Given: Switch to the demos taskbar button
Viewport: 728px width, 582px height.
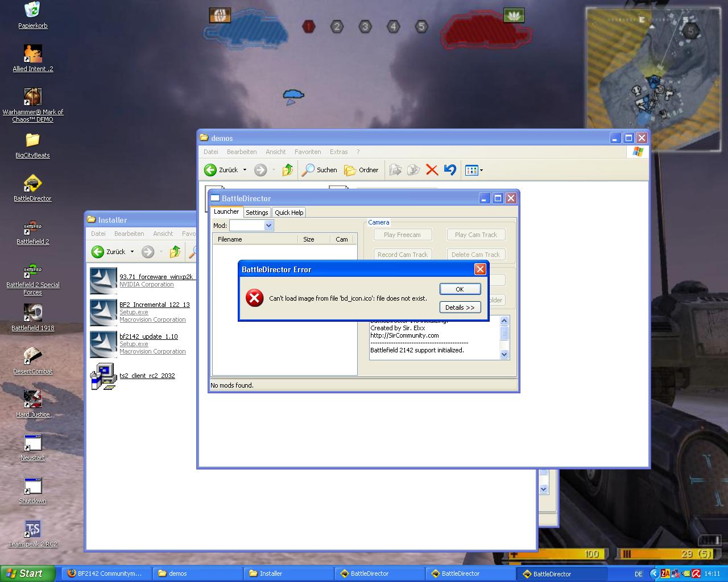Looking at the screenshot, I should pos(197,573).
